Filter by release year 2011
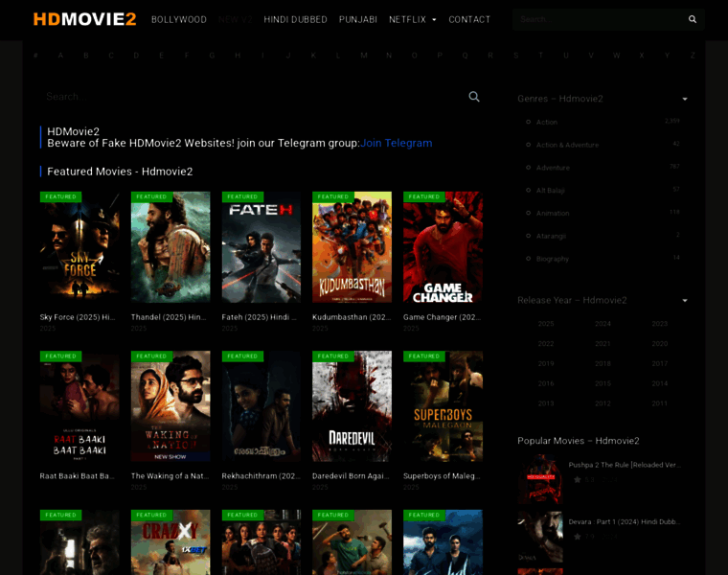 tap(659, 403)
